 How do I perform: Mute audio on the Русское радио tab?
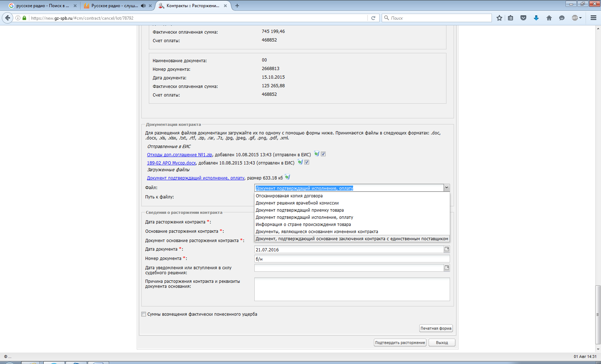pyautogui.click(x=143, y=6)
